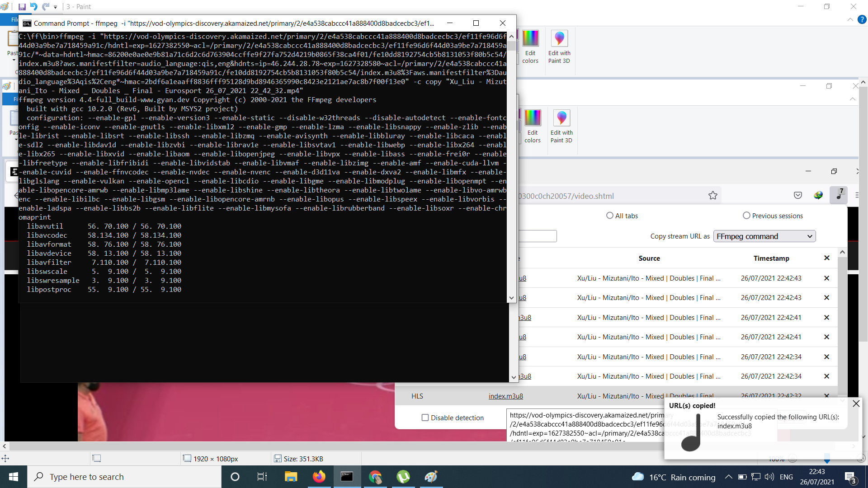Image resolution: width=868 pixels, height=488 pixels.
Task: Open the Paint Help question mark icon
Action: pyautogui.click(x=862, y=19)
